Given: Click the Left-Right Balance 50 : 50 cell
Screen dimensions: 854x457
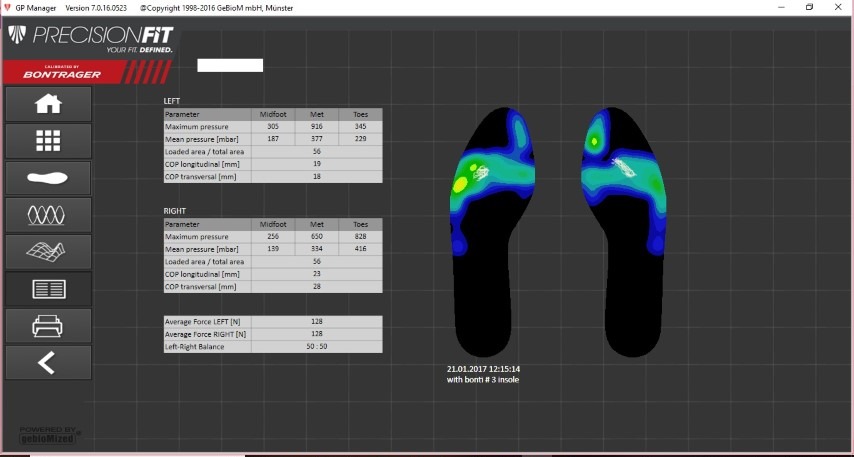Looking at the screenshot, I should click(x=317, y=346).
